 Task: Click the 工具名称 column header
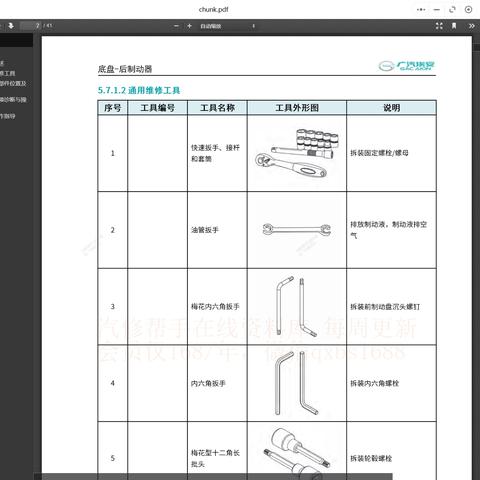(217, 108)
